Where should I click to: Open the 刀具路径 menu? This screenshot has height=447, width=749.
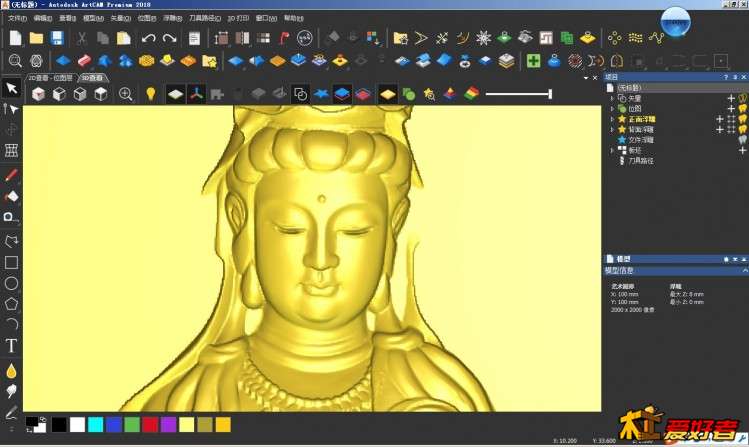point(205,18)
